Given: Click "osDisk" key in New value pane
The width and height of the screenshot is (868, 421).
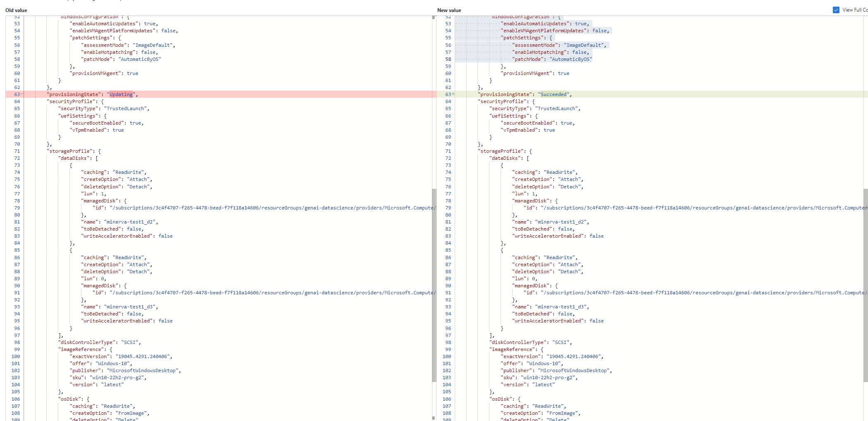Looking at the screenshot, I should [501, 399].
